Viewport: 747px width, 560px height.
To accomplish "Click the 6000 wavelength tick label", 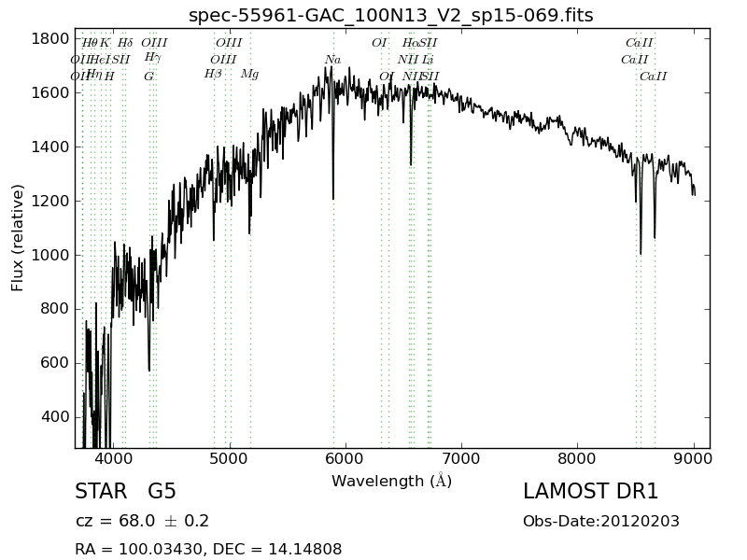I will [345, 459].
